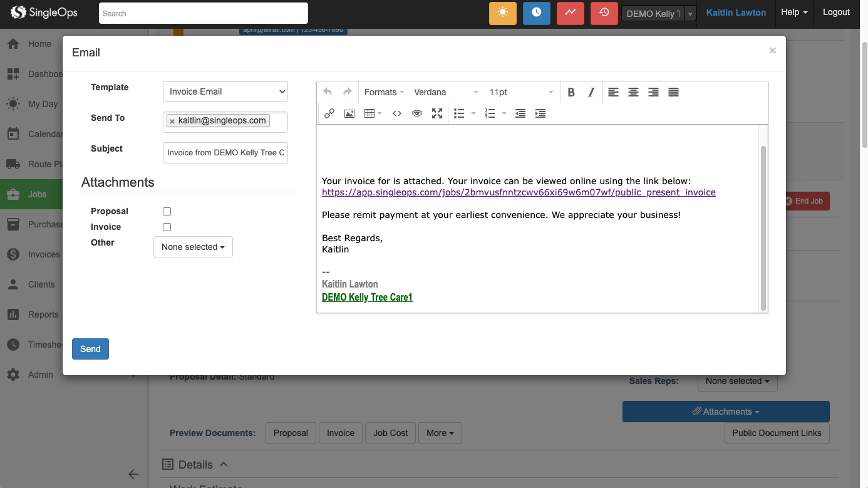Open the Template dropdown
The image size is (868, 488).
coord(225,91)
